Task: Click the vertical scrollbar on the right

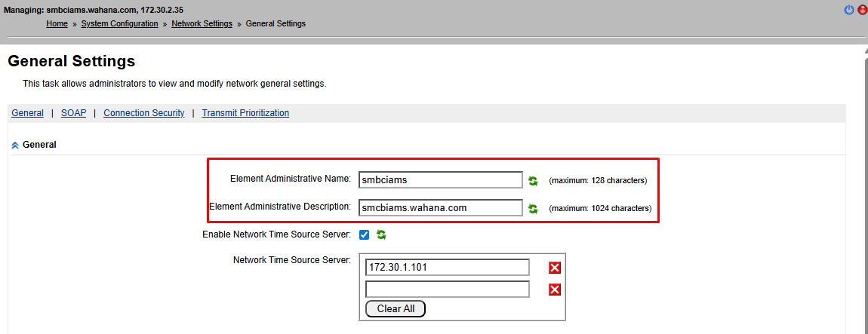Action: [864, 188]
